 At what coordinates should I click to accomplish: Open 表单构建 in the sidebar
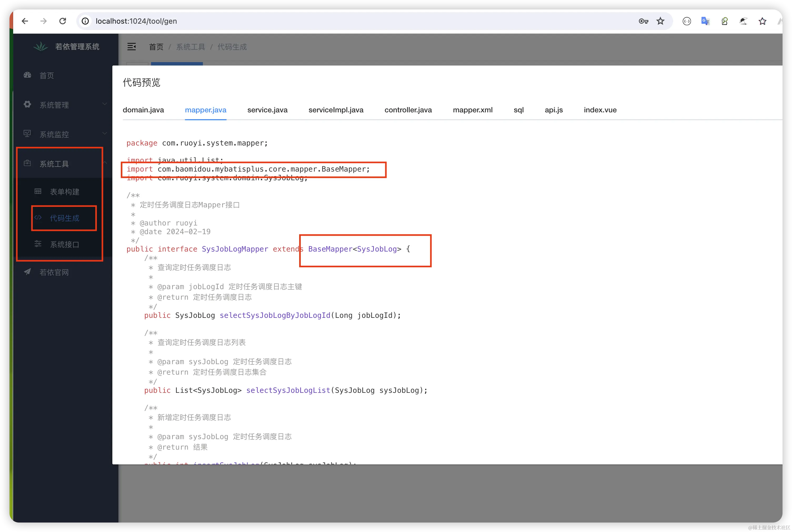tap(64, 192)
